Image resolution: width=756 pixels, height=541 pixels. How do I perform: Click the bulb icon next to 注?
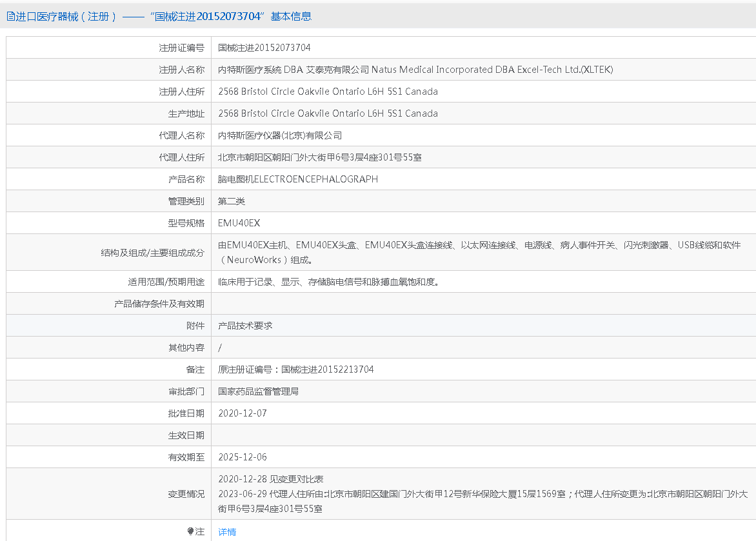[x=190, y=532]
